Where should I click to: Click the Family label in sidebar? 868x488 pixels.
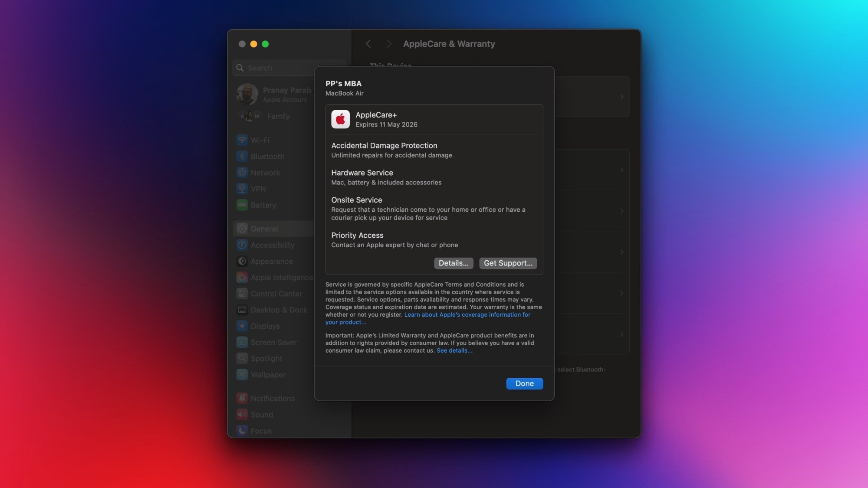(x=278, y=116)
